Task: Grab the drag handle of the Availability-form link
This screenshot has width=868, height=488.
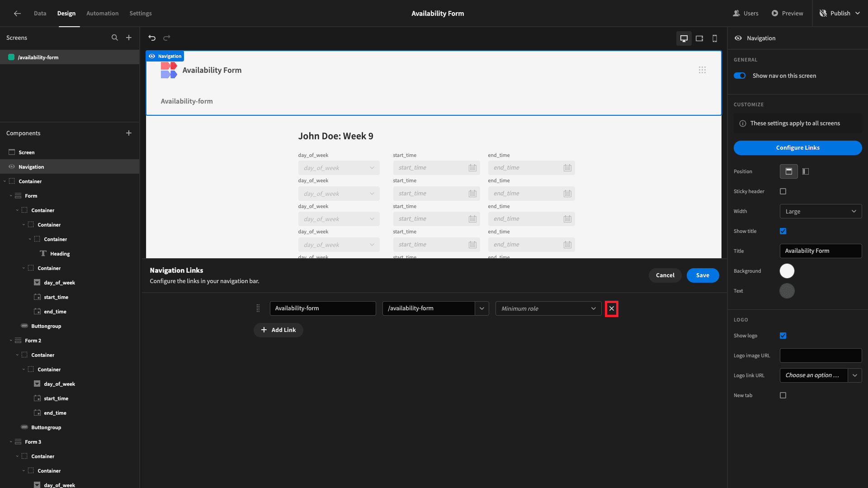Action: [x=258, y=308]
